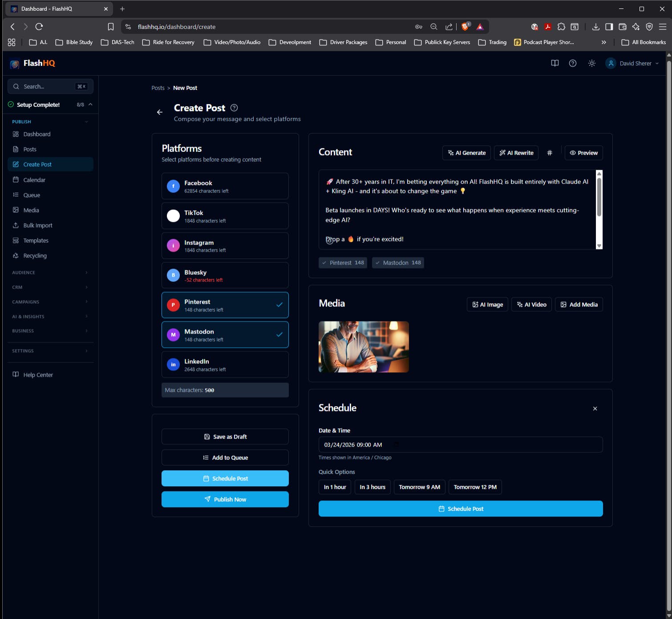
Task: Click the browser bookmark icon
Action: pyautogui.click(x=111, y=27)
